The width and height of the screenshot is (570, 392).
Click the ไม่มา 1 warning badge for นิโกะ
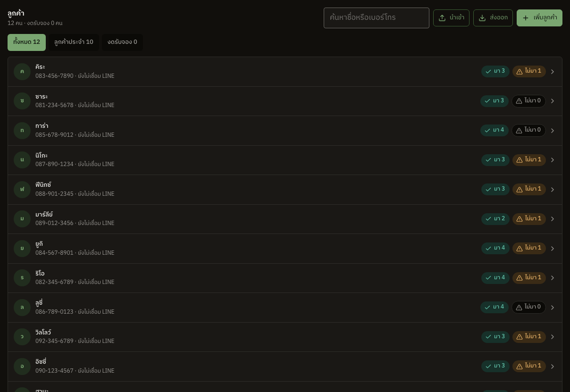coord(529,160)
